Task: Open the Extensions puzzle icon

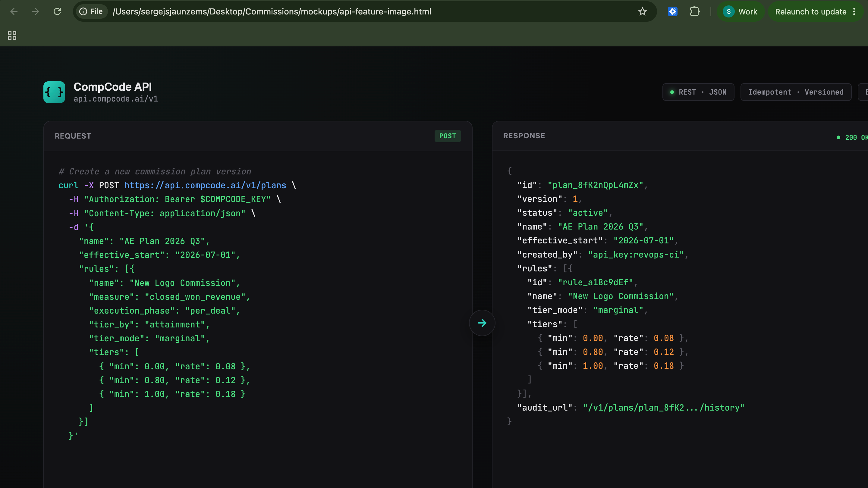Action: (694, 11)
